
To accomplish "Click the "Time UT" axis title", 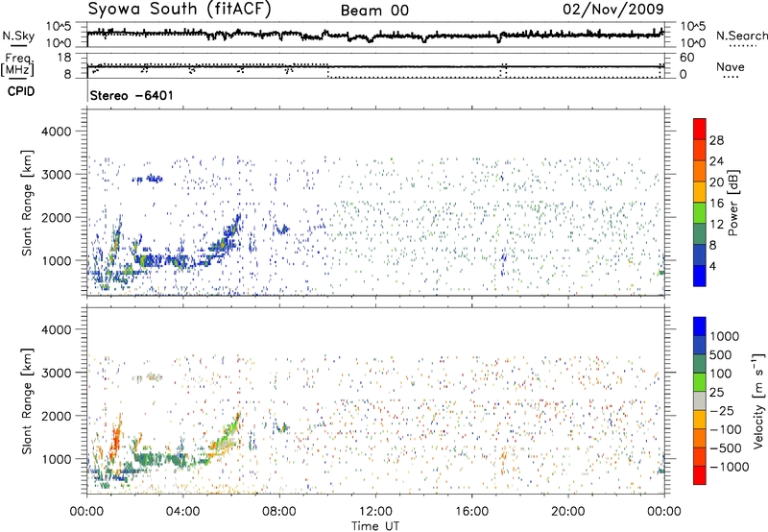I will tap(375, 526).
